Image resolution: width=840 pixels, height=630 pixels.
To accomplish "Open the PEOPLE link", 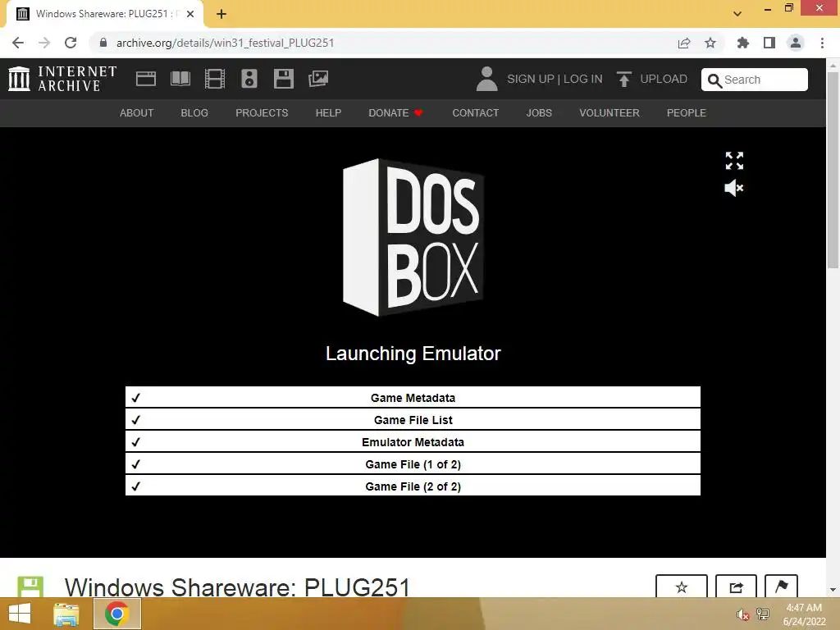I will (687, 113).
